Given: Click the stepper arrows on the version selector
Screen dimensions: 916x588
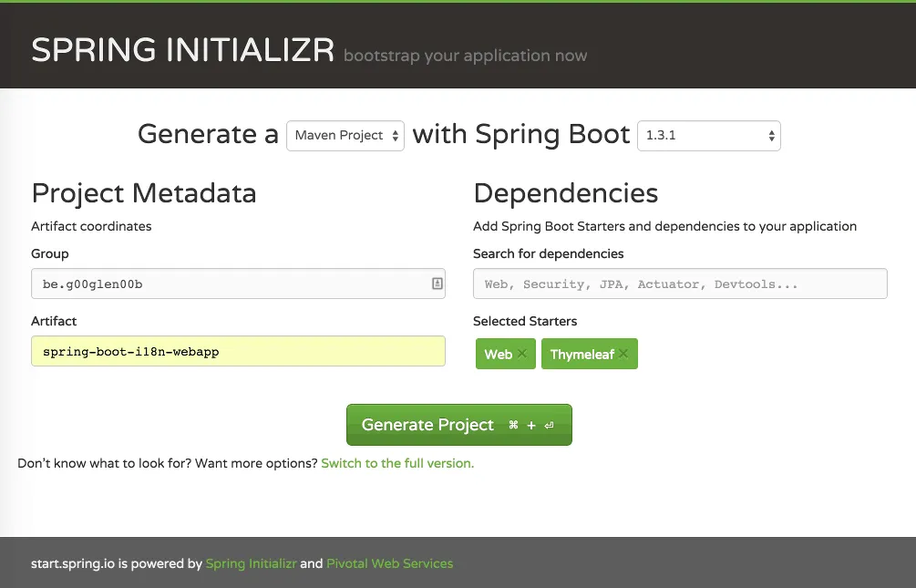Looking at the screenshot, I should tap(770, 135).
